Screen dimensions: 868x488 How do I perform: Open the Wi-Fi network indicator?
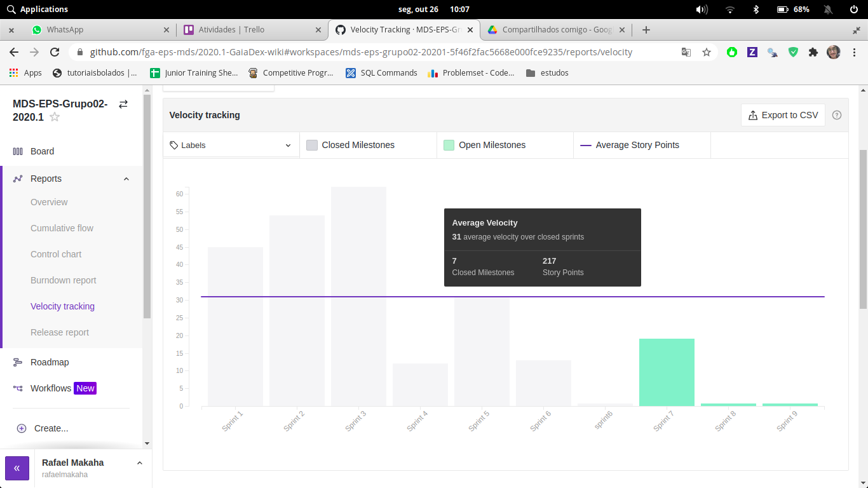[730, 10]
